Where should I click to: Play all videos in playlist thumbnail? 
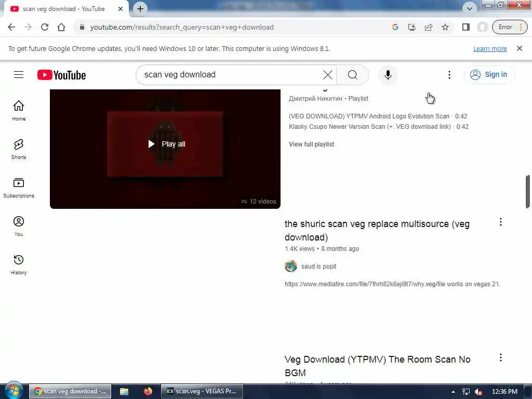click(167, 144)
